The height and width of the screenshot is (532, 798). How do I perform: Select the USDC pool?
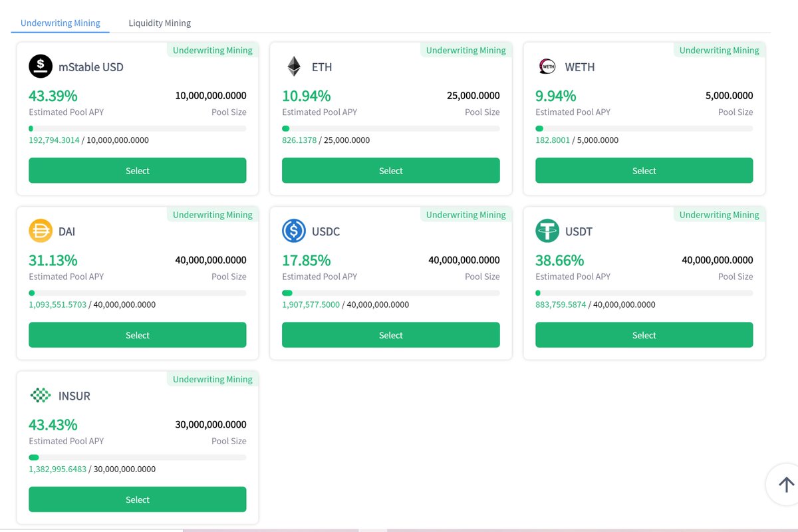coord(391,334)
